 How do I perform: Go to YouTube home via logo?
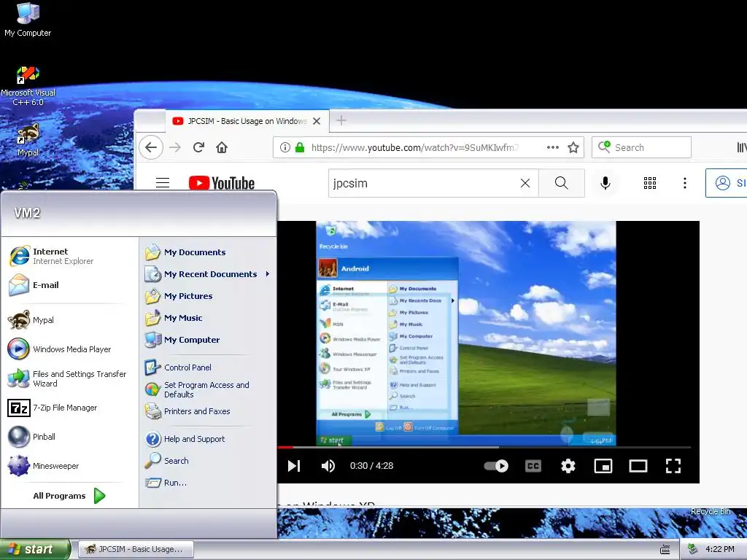222,183
